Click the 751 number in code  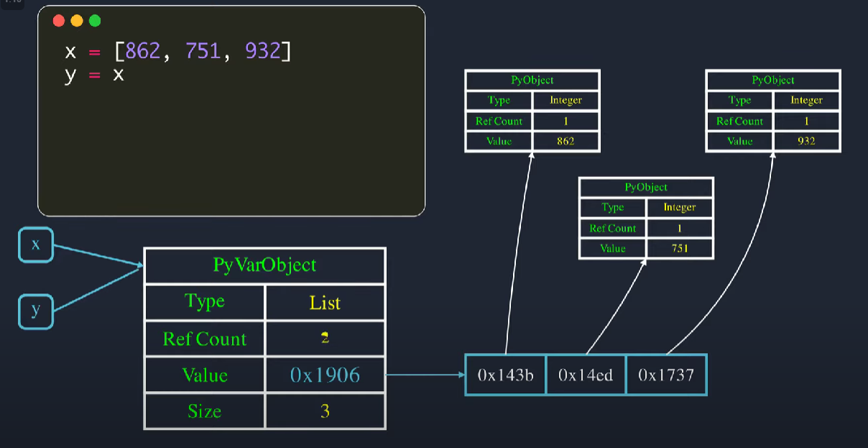[203, 52]
